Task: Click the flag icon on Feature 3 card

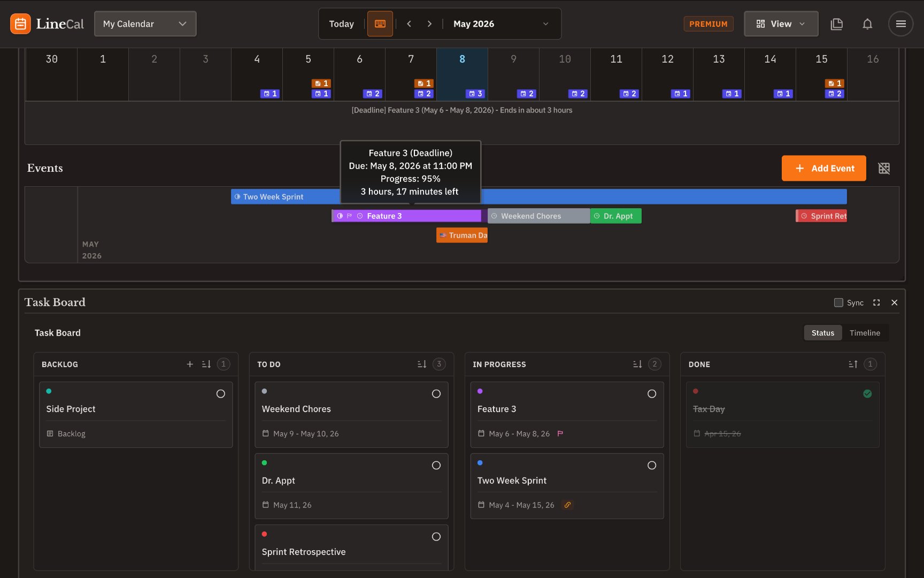Action: click(560, 433)
